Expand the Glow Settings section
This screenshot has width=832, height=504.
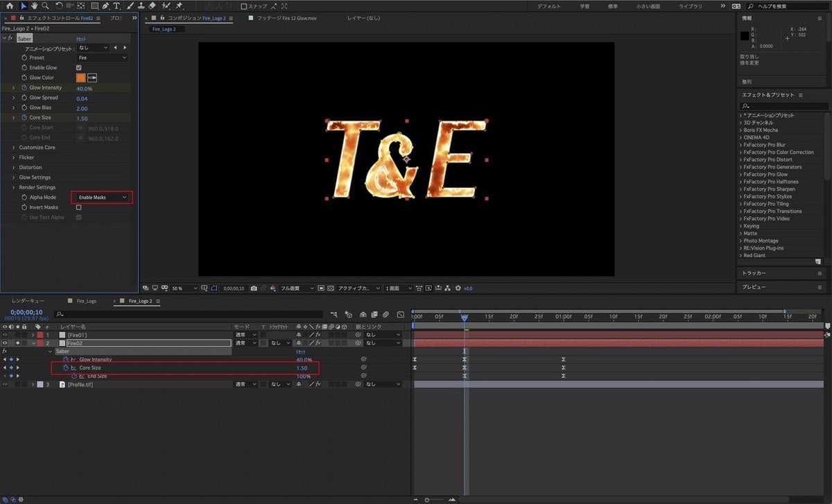(13, 177)
